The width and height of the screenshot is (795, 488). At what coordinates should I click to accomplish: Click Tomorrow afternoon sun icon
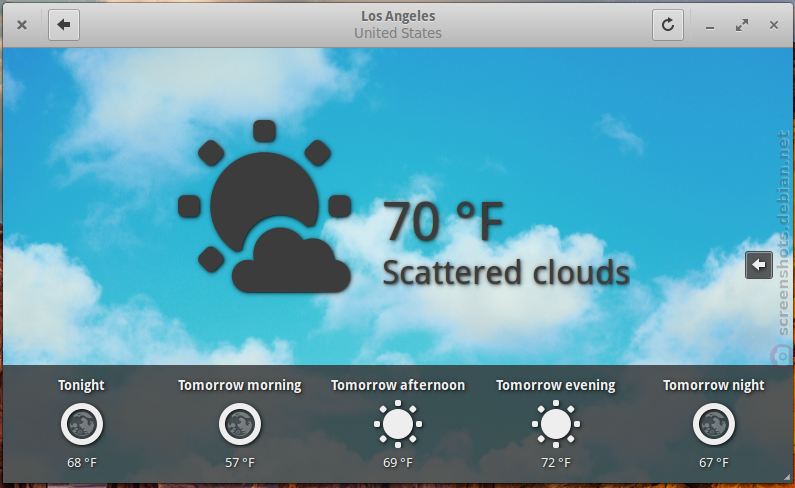(x=398, y=424)
